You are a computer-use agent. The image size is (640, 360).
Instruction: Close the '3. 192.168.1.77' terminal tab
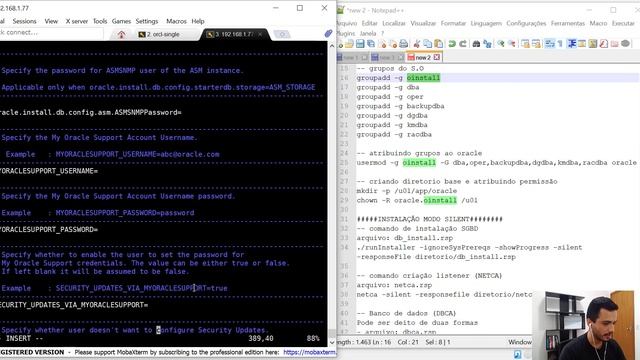pos(260,34)
